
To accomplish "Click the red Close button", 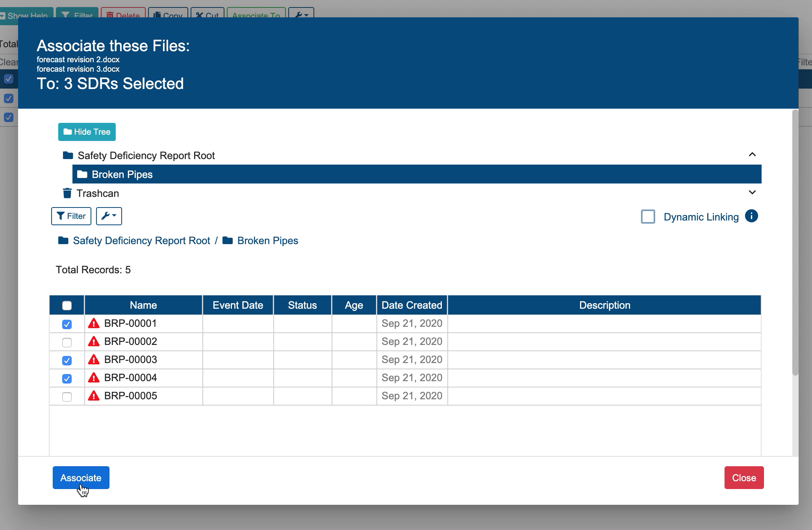I will coord(744,478).
